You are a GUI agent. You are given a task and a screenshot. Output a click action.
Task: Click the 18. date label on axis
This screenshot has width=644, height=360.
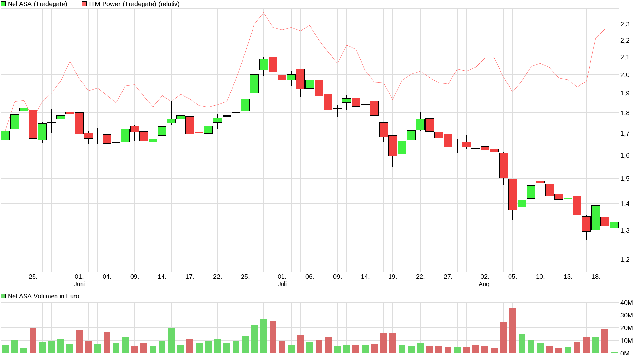click(x=595, y=277)
